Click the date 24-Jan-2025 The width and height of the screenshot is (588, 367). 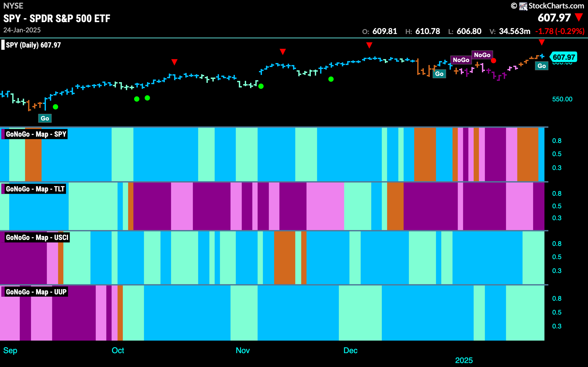[x=22, y=30]
